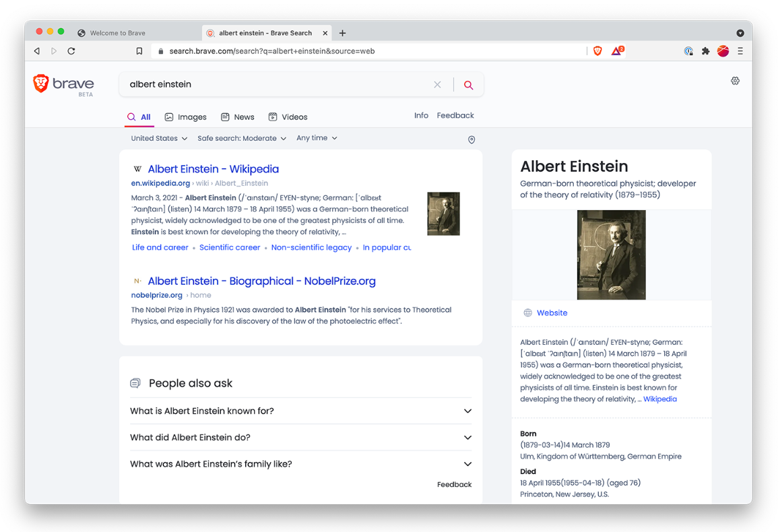The height and width of the screenshot is (532, 780).
Task: Open the Albert Einstein Wikipedia result
Action: pyautogui.click(x=213, y=168)
